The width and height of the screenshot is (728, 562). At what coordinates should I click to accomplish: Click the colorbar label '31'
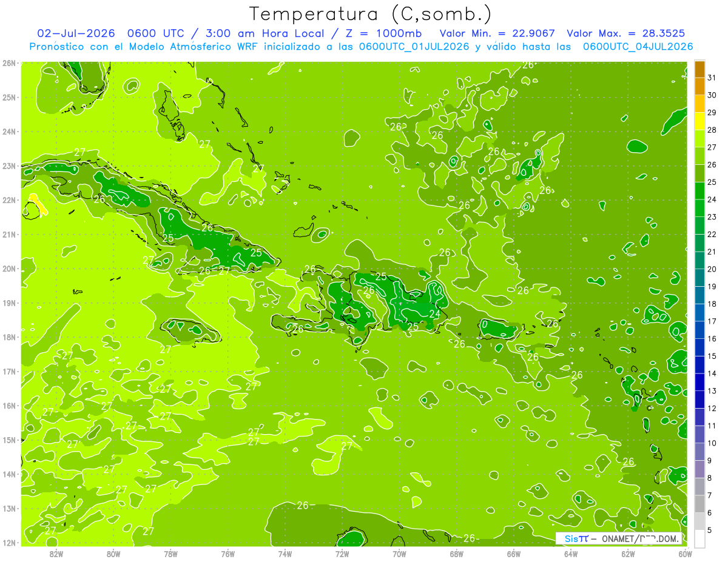pyautogui.click(x=712, y=78)
